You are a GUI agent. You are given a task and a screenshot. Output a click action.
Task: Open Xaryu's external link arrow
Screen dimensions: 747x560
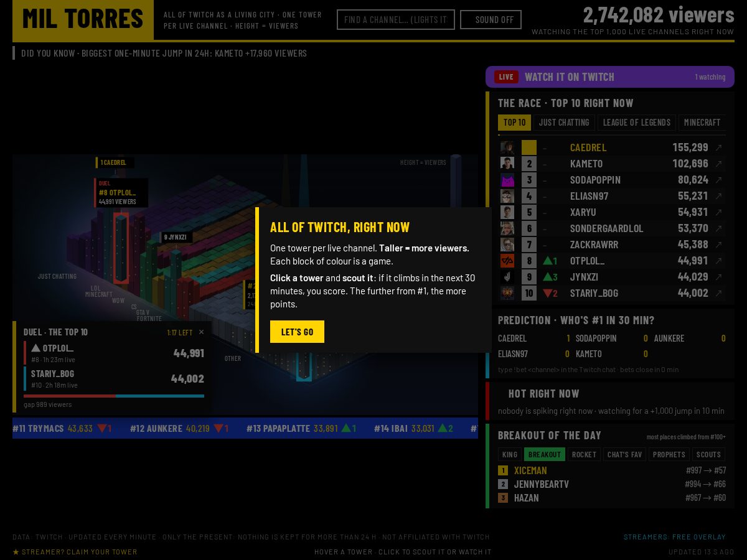[718, 212]
